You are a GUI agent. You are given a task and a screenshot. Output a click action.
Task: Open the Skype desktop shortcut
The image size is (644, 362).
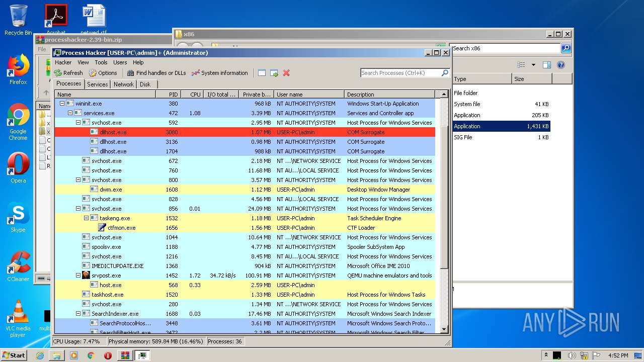[18, 217]
